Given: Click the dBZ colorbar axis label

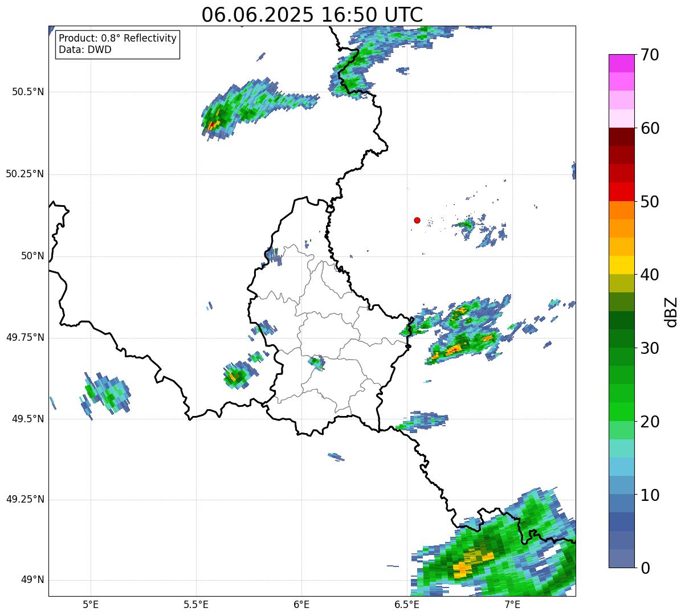Looking at the screenshot, I should (671, 312).
